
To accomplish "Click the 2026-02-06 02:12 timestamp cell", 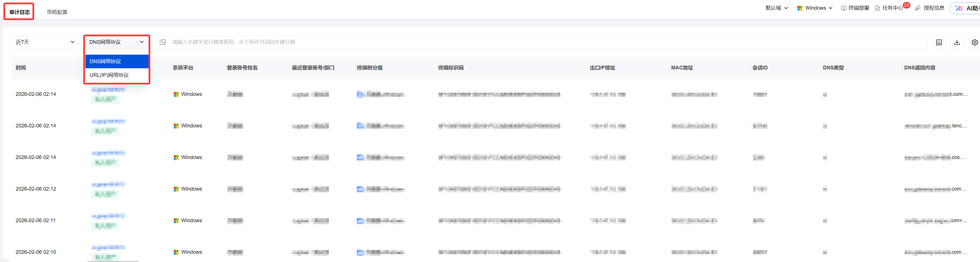I will pos(36,189).
